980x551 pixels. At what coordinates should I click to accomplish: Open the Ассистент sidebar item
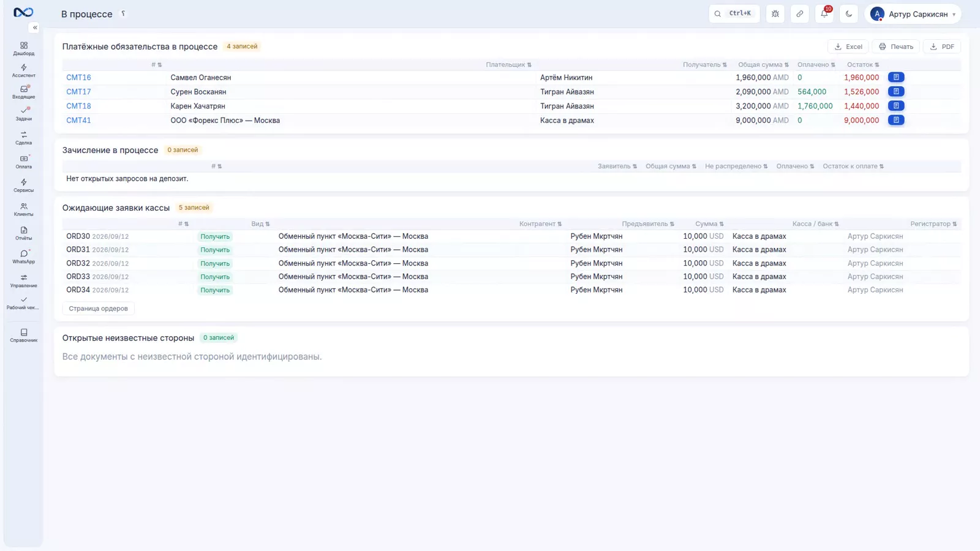[x=24, y=71]
